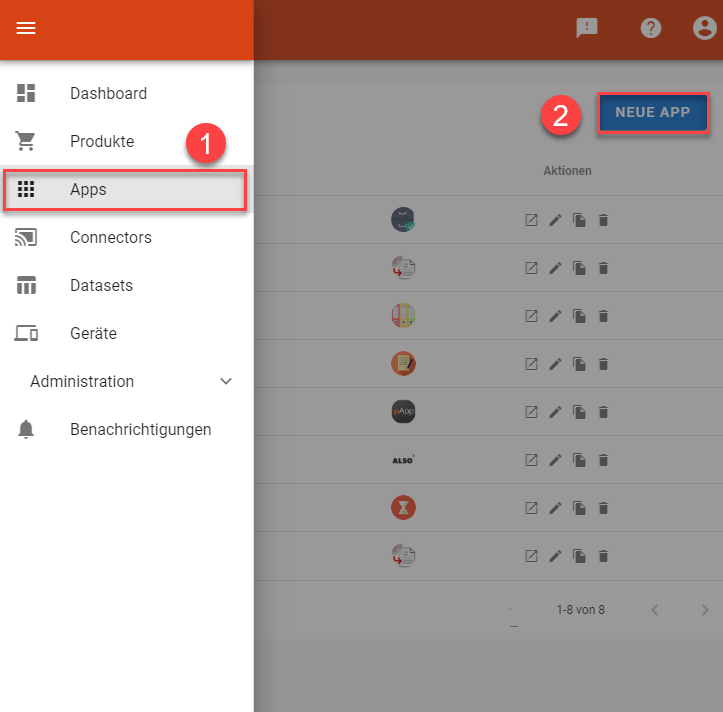The image size is (723, 712).
Task: Go to next page of apps
Action: point(705,610)
